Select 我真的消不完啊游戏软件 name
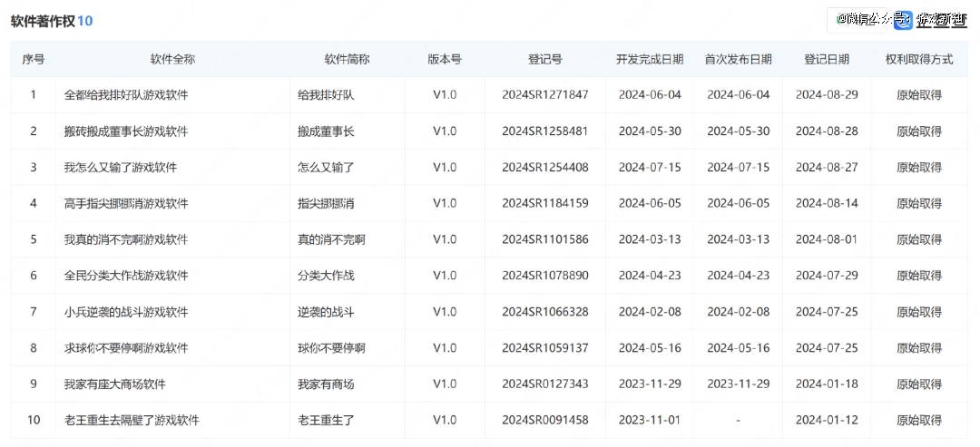Viewport: 980px width, 447px height. tap(126, 239)
